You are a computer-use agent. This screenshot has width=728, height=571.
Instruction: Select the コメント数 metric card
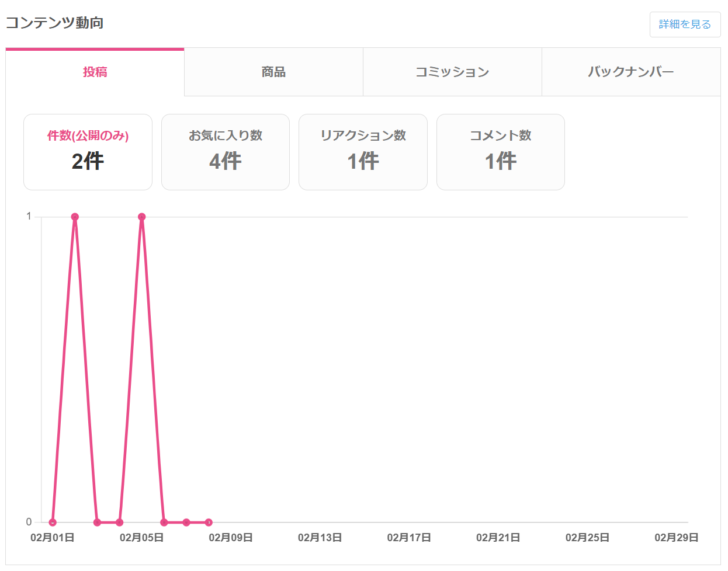tap(501, 152)
